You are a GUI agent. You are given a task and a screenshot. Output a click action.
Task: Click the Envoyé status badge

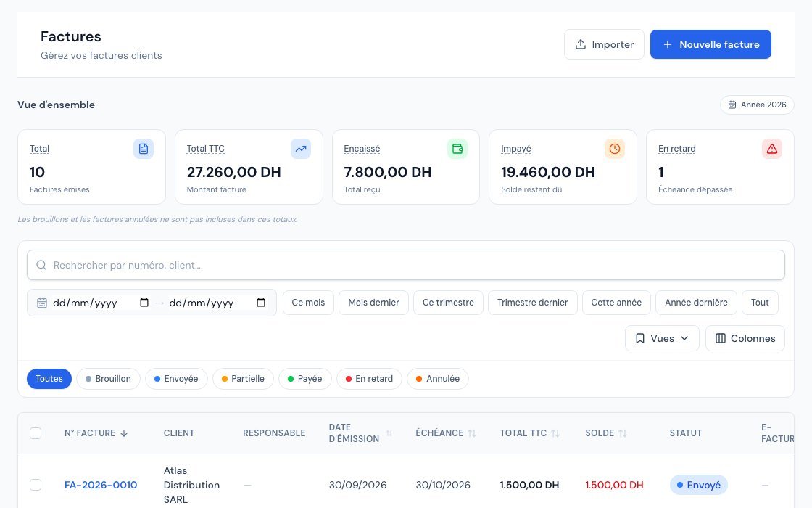[699, 486]
